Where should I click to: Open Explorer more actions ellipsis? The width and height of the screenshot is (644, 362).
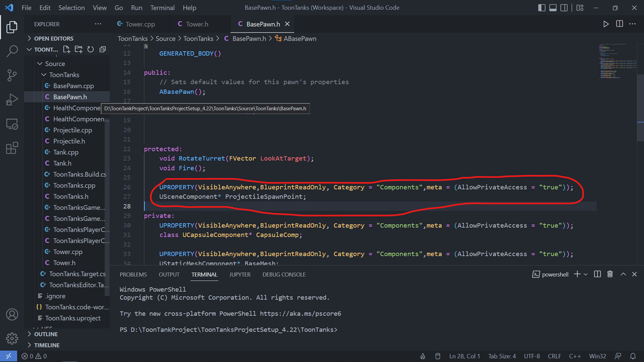(98, 24)
